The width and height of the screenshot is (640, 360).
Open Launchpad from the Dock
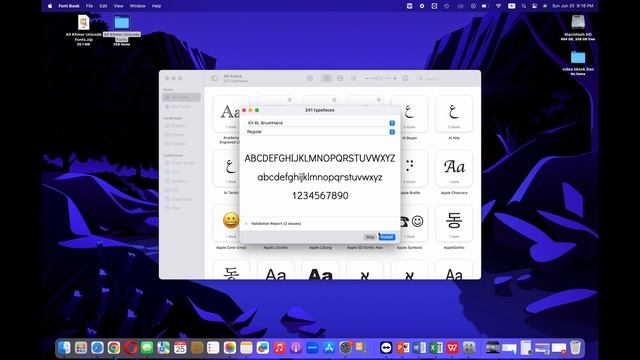tap(81, 347)
